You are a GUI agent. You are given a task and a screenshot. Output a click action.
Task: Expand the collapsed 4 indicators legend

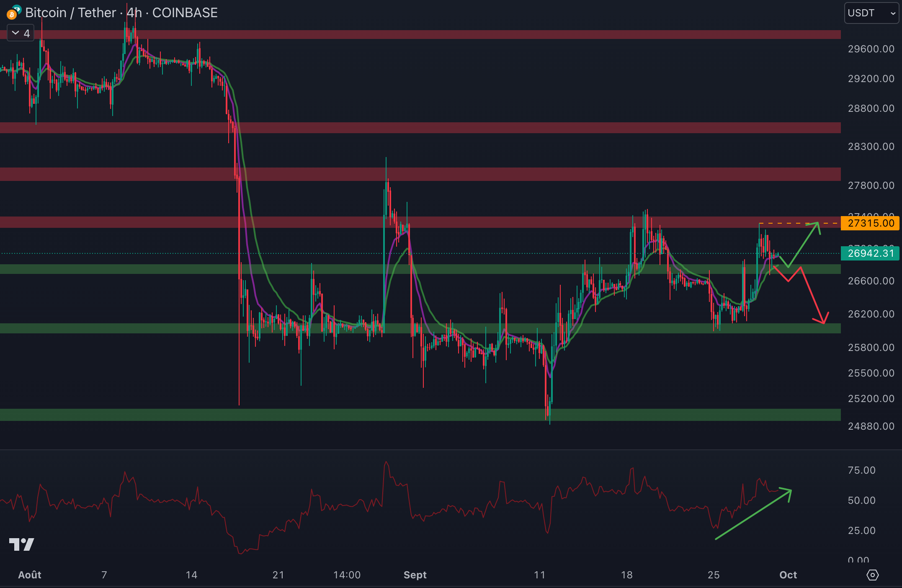tap(21, 33)
